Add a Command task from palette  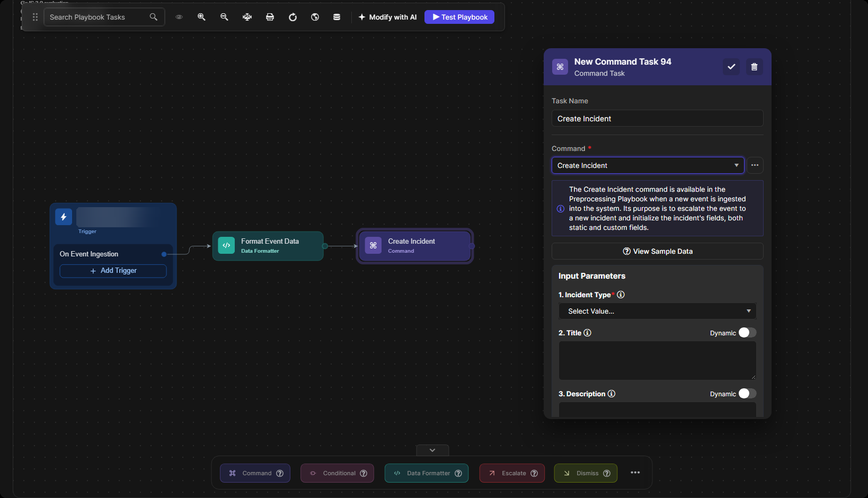pyautogui.click(x=255, y=473)
